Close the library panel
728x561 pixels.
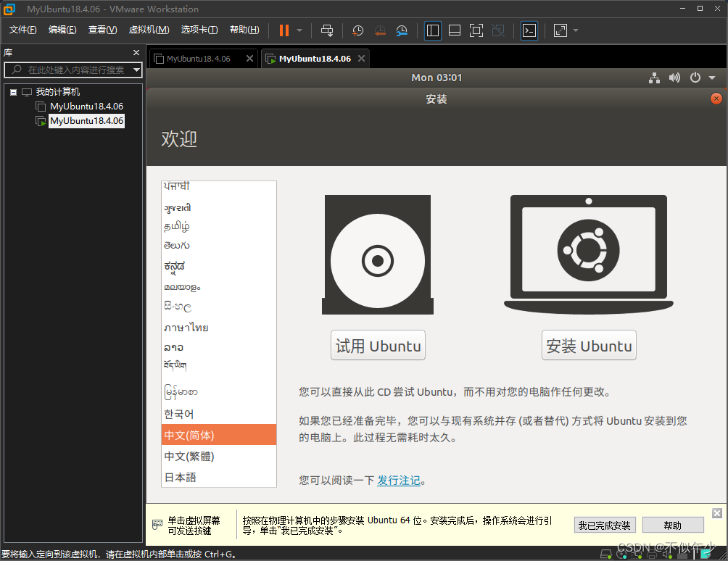coord(136,52)
